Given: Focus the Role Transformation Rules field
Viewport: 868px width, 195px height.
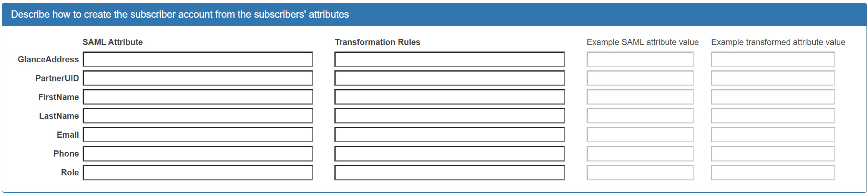Looking at the screenshot, I should (x=449, y=173).
